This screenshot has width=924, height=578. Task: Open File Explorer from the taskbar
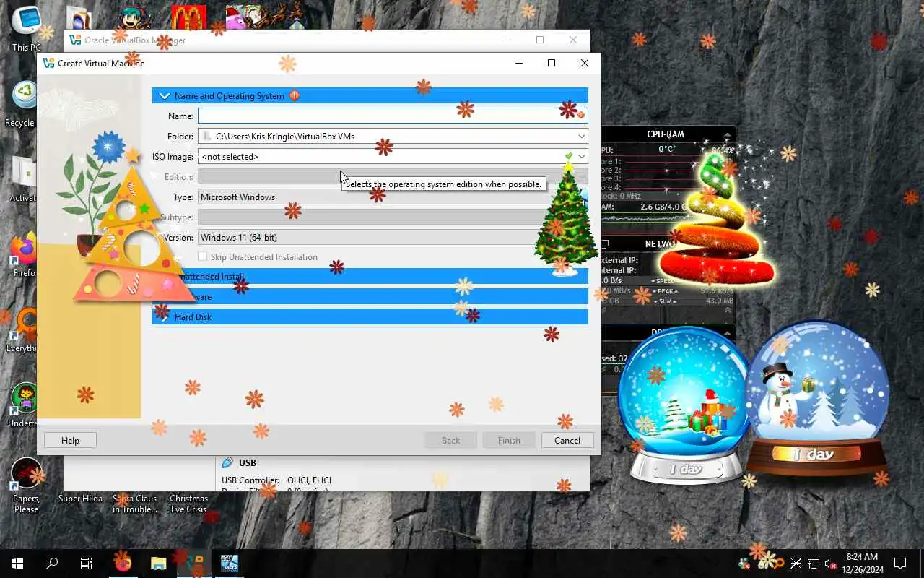[x=158, y=564]
